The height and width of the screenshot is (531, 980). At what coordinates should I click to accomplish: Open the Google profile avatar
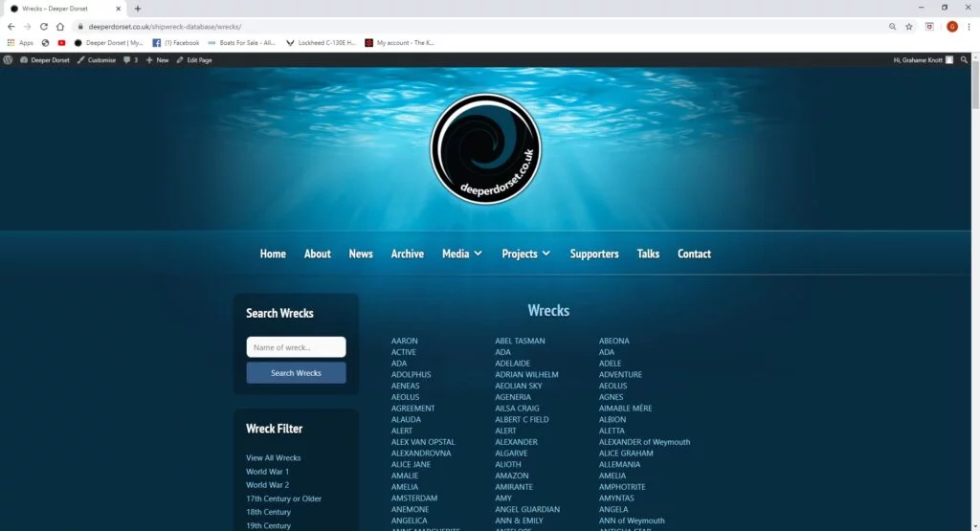pyautogui.click(x=952, y=27)
